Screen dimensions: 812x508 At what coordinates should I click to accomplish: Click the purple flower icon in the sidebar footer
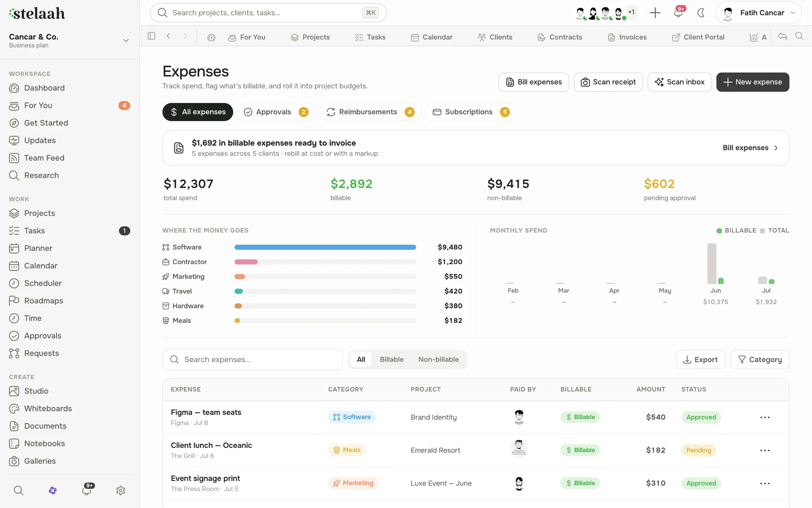click(x=53, y=491)
